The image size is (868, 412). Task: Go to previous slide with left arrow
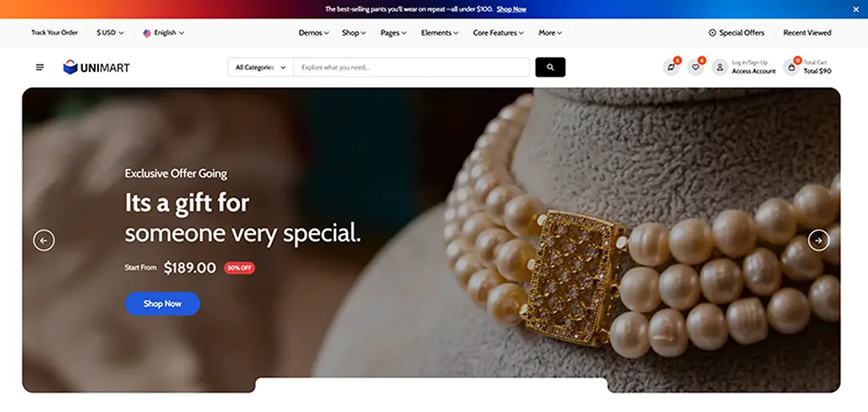pos(44,241)
